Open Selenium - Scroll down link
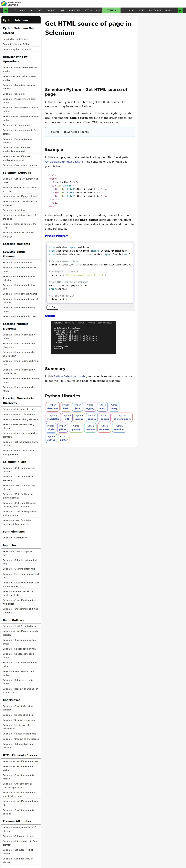Image resolution: width=186 pixels, height=868 pixels. [x=21, y=210]
